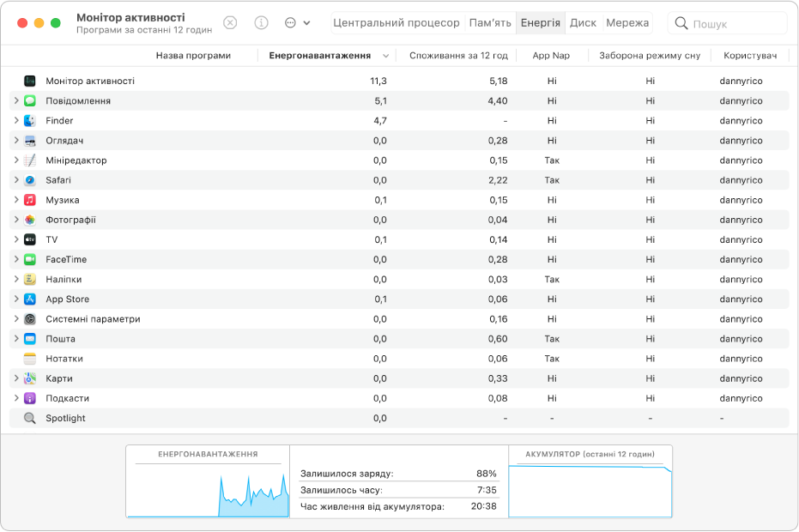Expand the Safari row disclosure arrow
The height and width of the screenshot is (532, 799).
point(15,180)
